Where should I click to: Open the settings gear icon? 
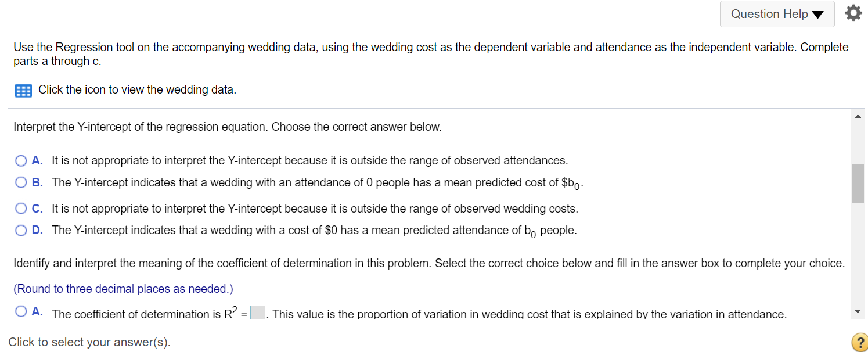pyautogui.click(x=853, y=14)
